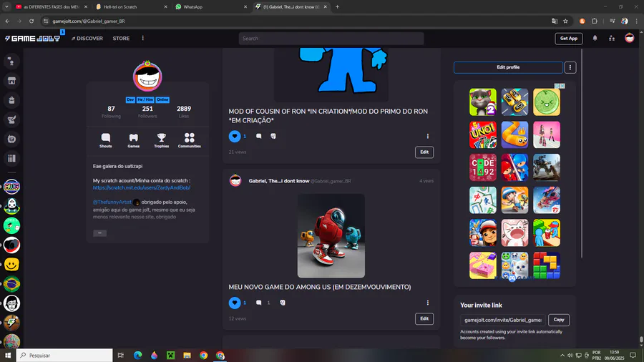Open the profile Trophies section
The height and width of the screenshot is (362, 644).
(x=162, y=140)
